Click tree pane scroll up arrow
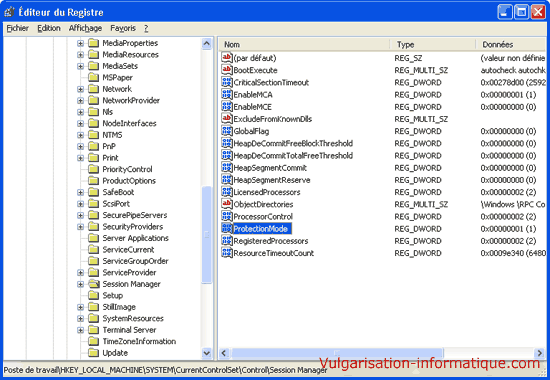The height and width of the screenshot is (380, 550). point(207,44)
